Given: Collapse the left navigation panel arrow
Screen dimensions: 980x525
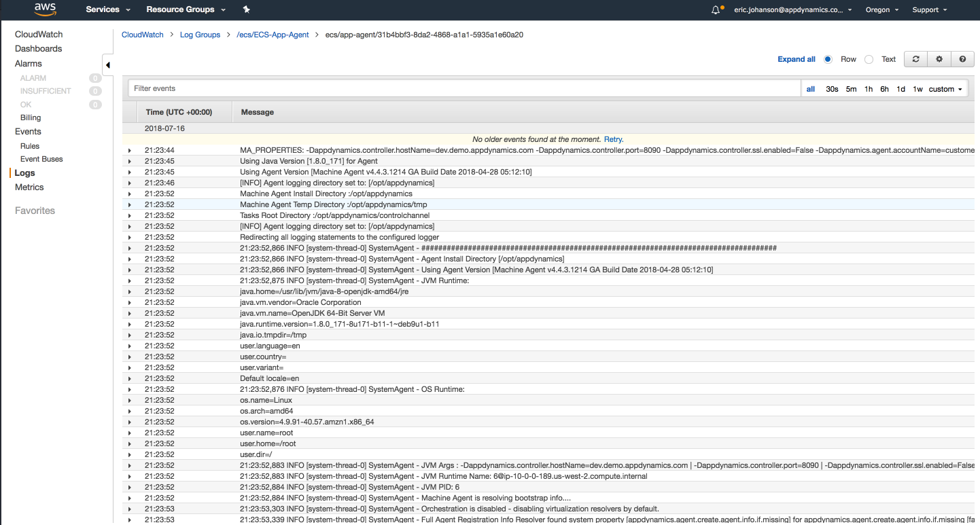Looking at the screenshot, I should (x=107, y=65).
